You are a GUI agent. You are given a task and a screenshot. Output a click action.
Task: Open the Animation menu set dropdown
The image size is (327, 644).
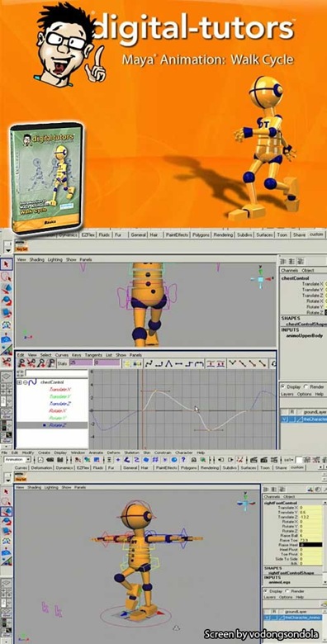click(17, 460)
